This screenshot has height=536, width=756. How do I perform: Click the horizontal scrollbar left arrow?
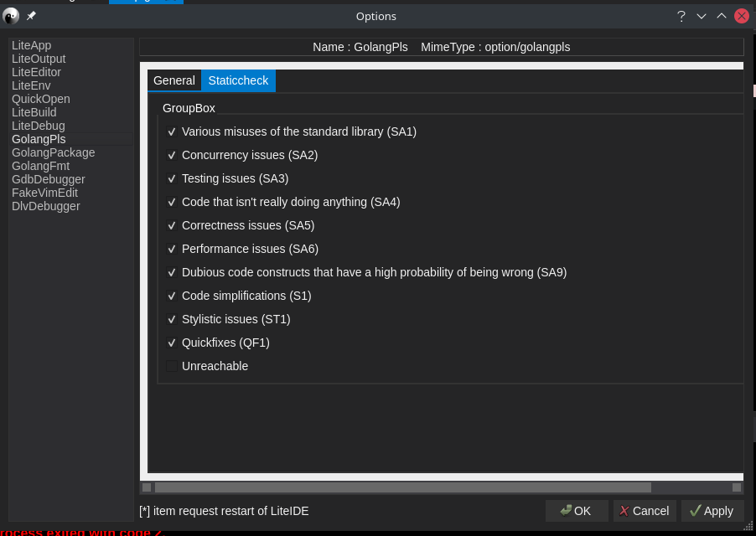(x=147, y=487)
